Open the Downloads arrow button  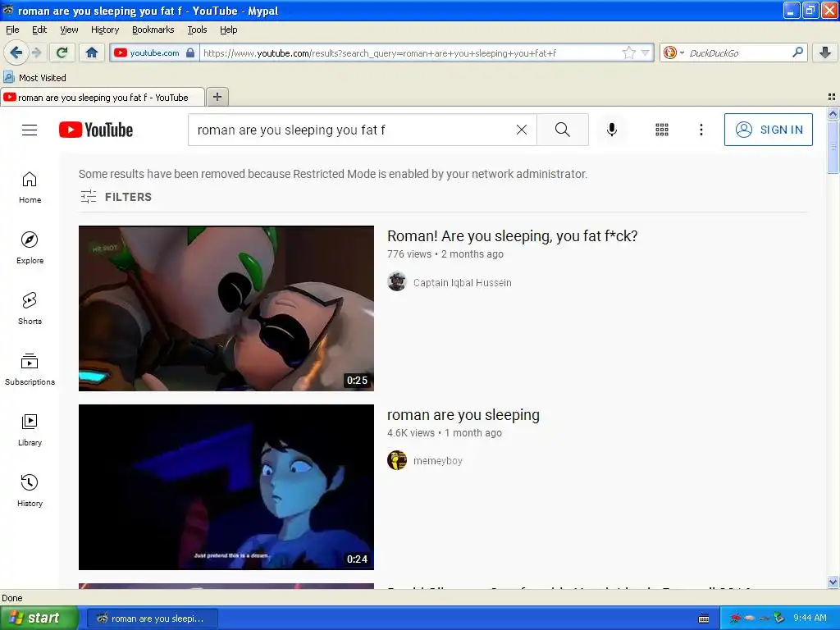coord(825,52)
